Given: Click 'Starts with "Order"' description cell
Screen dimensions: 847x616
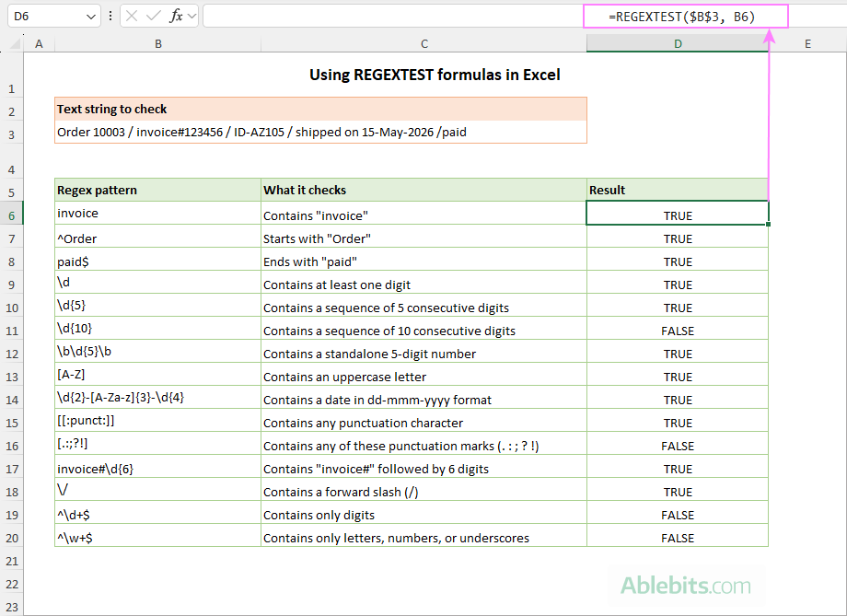Looking at the screenshot, I should [424, 236].
